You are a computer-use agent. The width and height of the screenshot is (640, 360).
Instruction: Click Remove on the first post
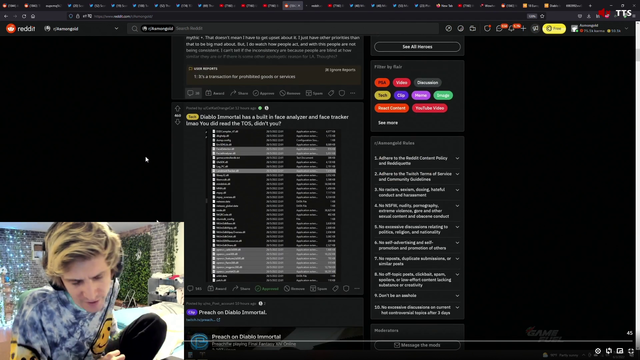[x=290, y=93]
